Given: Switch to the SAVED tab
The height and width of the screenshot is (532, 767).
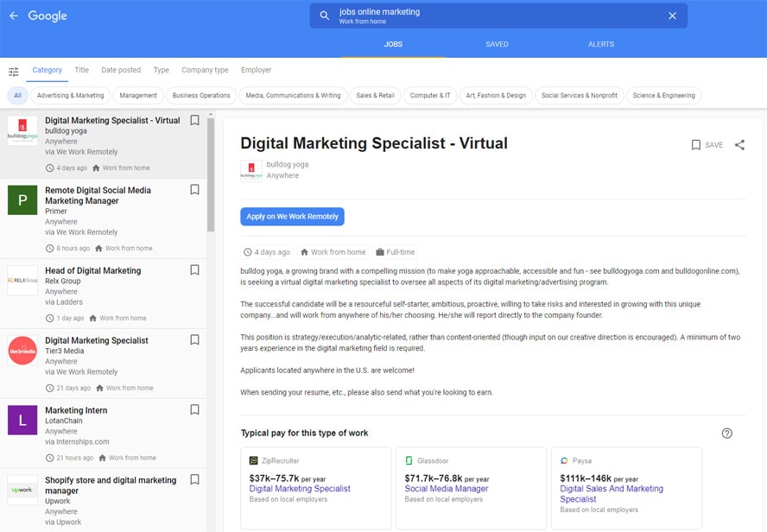Looking at the screenshot, I should (x=497, y=44).
